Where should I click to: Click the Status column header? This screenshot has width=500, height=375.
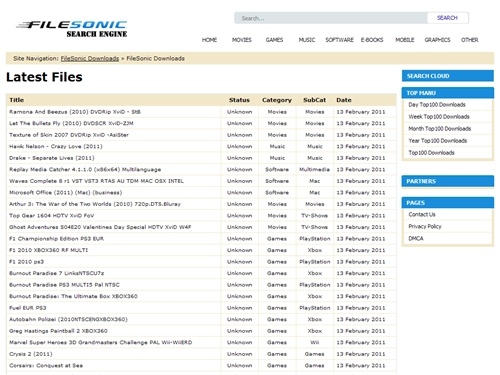pyautogui.click(x=239, y=100)
